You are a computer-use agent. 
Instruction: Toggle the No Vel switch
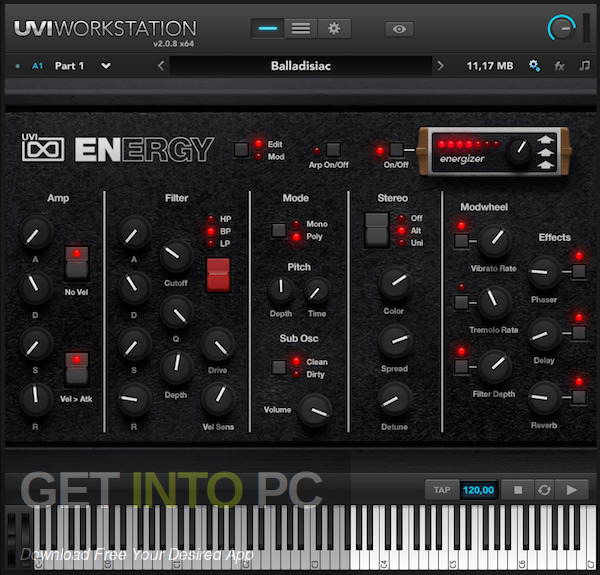[77, 263]
